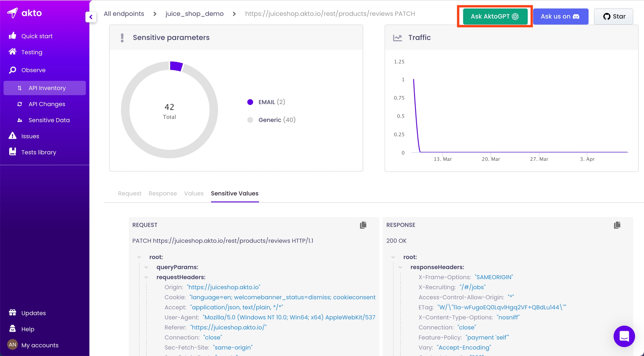Collapse the responseHeaders tree node

pyautogui.click(x=400, y=267)
